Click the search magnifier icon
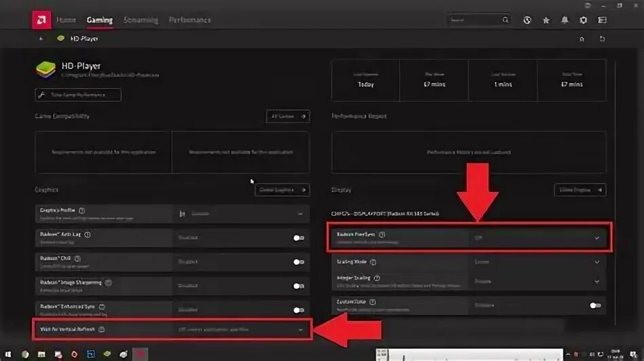644x361 pixels. click(505, 20)
